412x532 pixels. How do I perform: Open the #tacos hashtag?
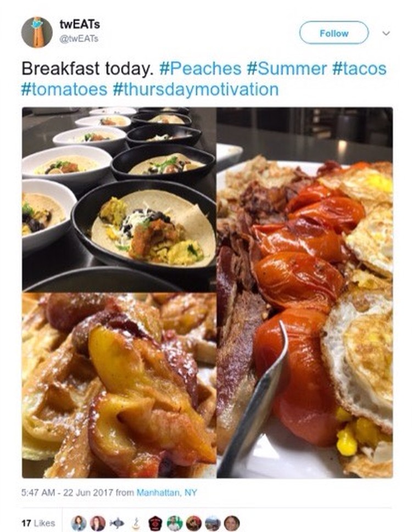pyautogui.click(x=359, y=68)
